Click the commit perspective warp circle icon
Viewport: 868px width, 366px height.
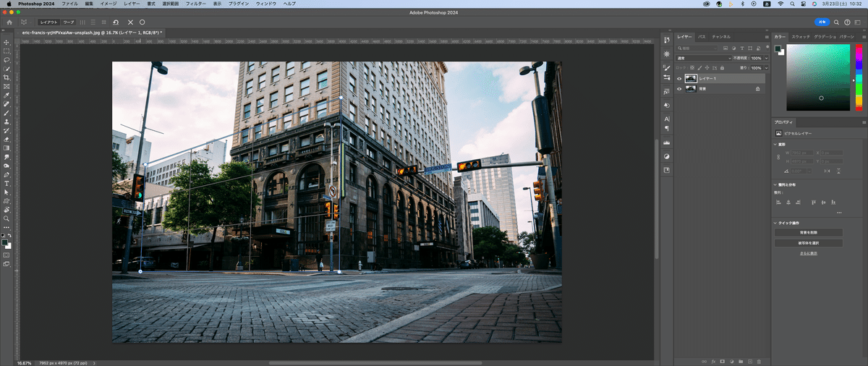[142, 22]
